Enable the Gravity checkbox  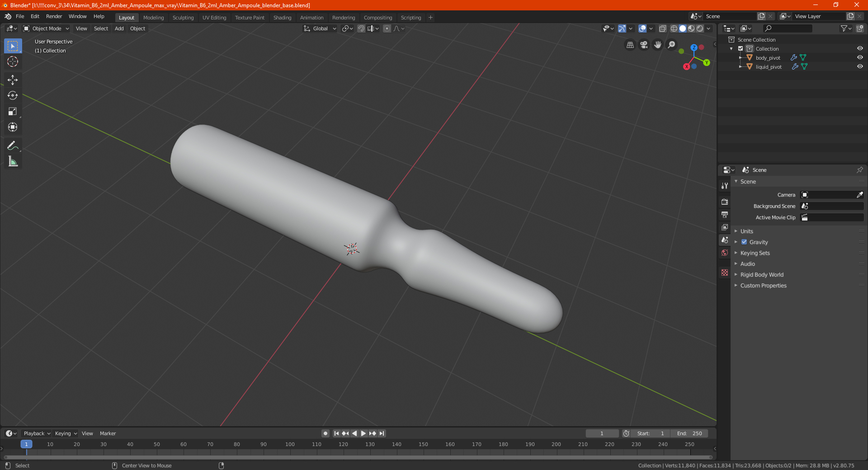coord(744,242)
